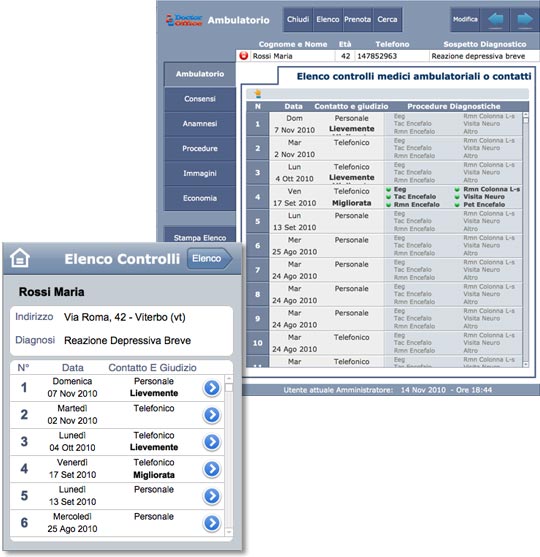Open the Immagini sidebar tab

[200, 173]
